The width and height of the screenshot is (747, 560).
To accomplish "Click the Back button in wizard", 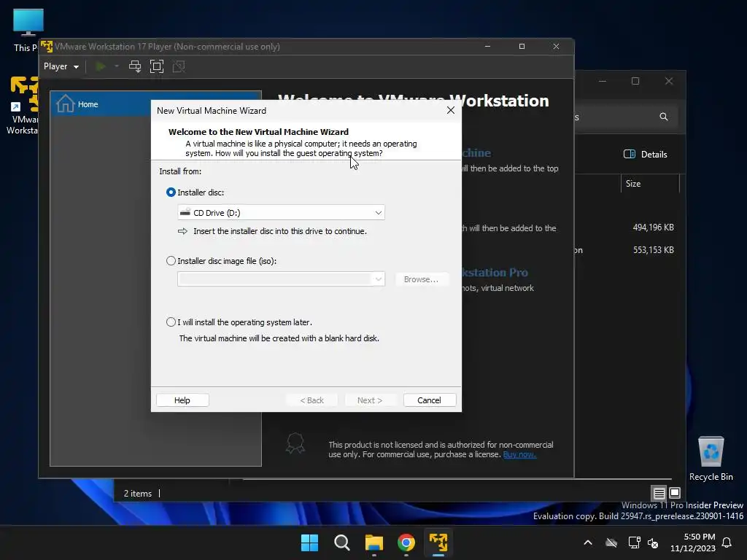I will 312,400.
